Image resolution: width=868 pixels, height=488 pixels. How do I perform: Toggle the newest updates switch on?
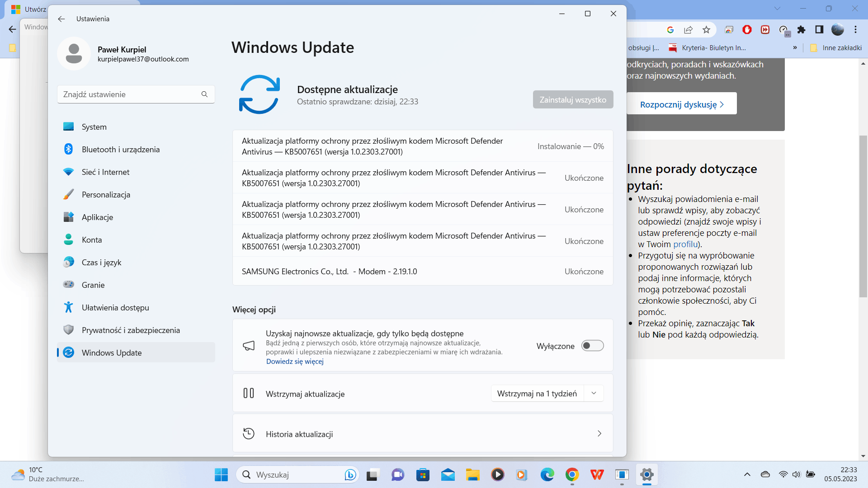pos(592,346)
